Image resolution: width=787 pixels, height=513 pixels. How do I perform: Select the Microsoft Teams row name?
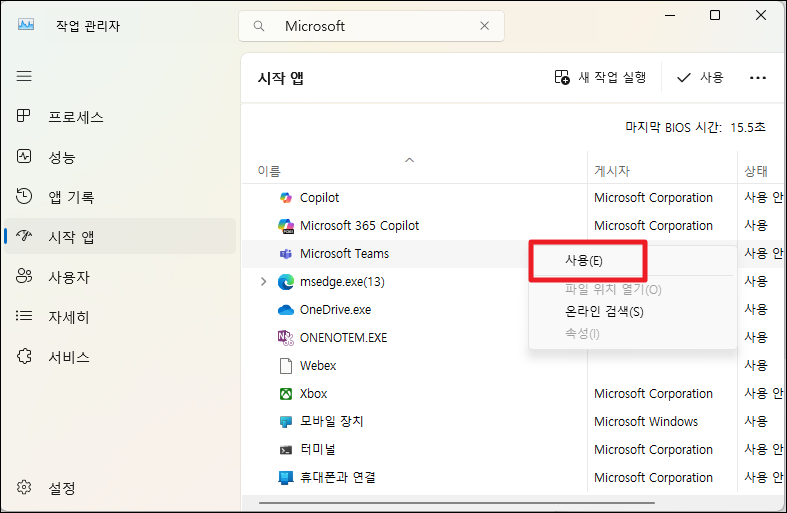[344, 254]
